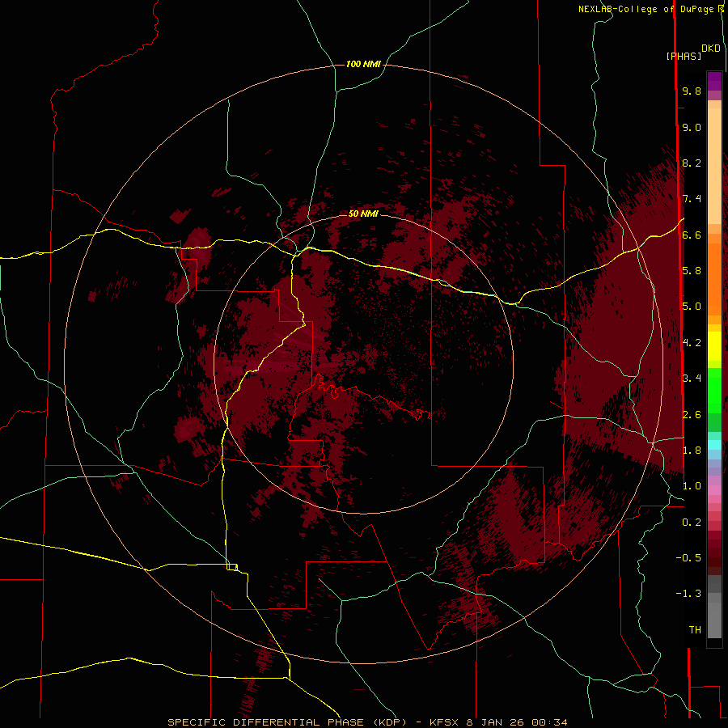Pick the yellow band of the color scale
This screenshot has height=728, width=728.
click(x=714, y=346)
